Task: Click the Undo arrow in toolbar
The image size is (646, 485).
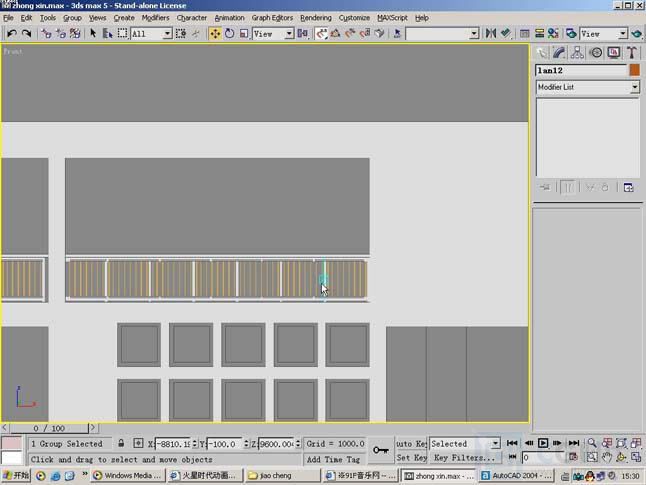Action: pyautogui.click(x=12, y=33)
